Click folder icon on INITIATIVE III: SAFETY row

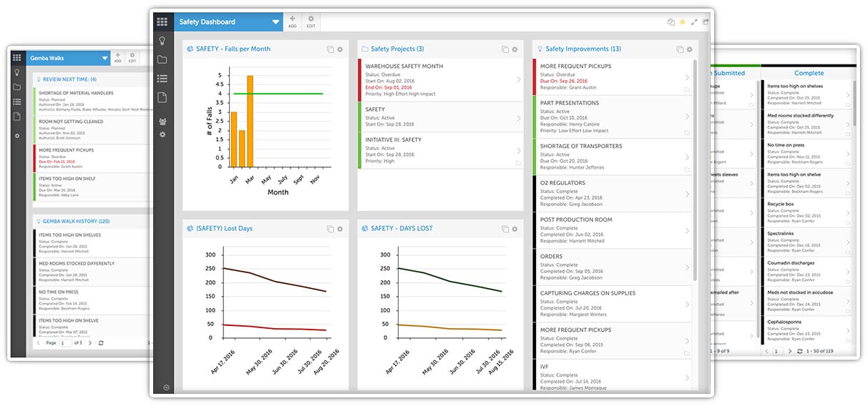(x=519, y=164)
